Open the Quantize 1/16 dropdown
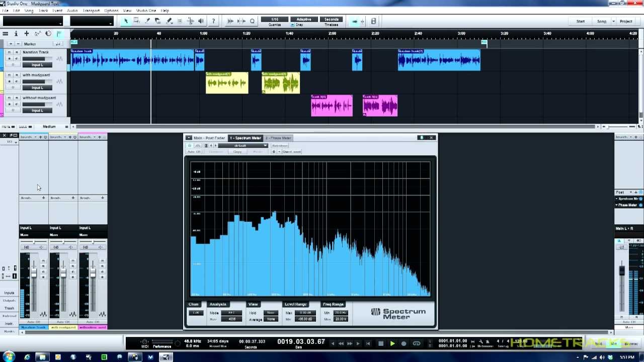The image size is (644, 362). [275, 19]
